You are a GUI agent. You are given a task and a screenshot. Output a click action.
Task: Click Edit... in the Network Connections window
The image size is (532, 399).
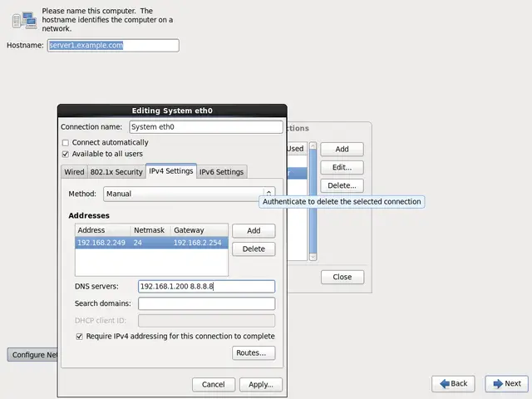tap(342, 167)
